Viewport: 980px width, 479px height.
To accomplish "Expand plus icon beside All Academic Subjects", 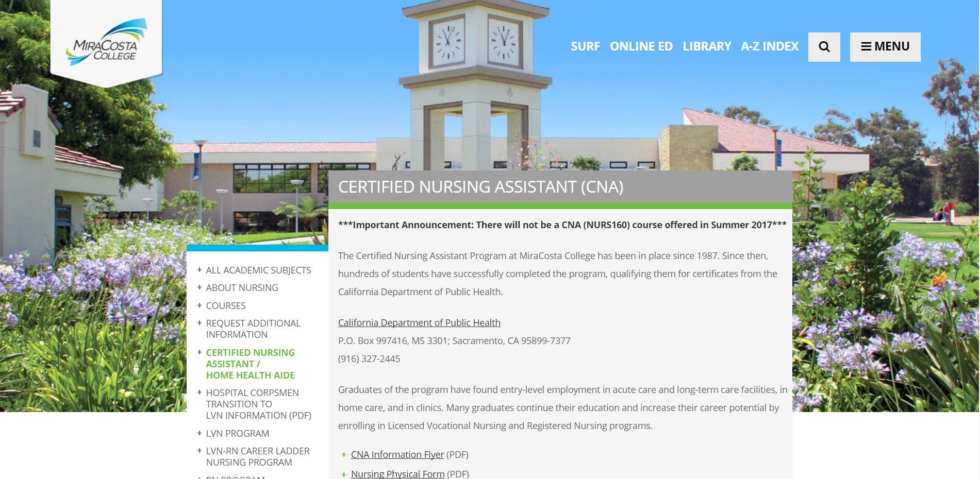I will (200, 270).
